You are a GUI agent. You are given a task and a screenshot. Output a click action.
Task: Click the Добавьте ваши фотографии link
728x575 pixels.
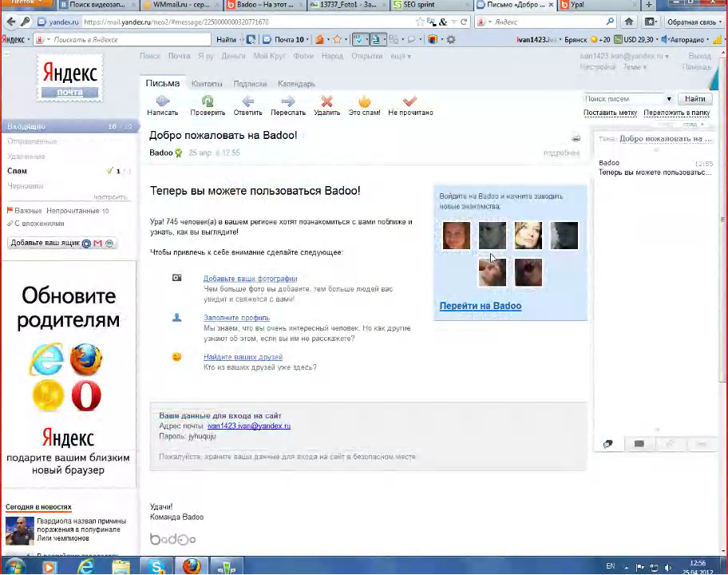click(x=251, y=278)
